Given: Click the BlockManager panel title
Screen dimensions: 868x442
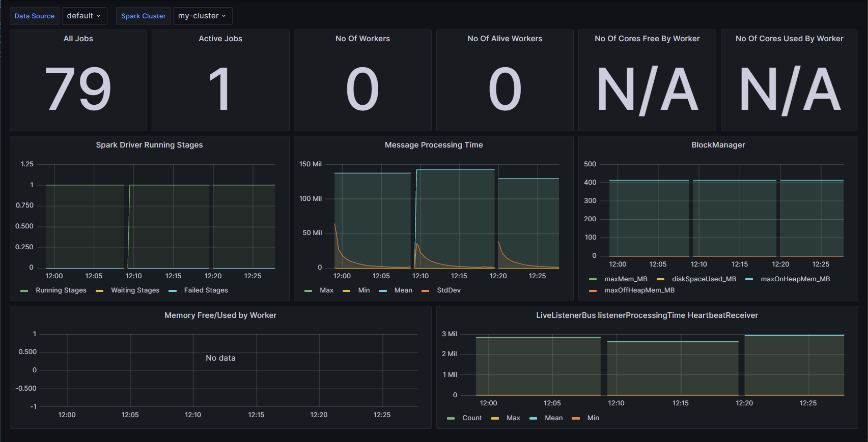Looking at the screenshot, I should (718, 145).
